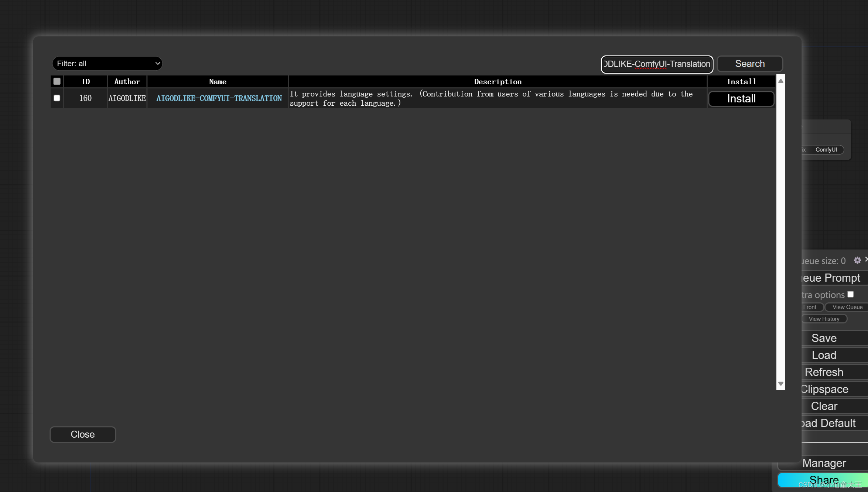Click the Refresh button
Viewport: 868px width, 492px height.
click(x=824, y=372)
